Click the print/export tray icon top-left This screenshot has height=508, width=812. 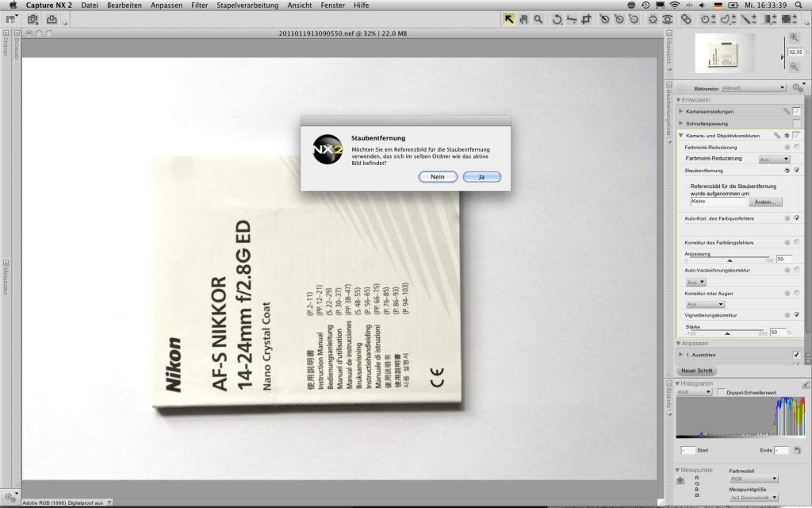[52, 20]
